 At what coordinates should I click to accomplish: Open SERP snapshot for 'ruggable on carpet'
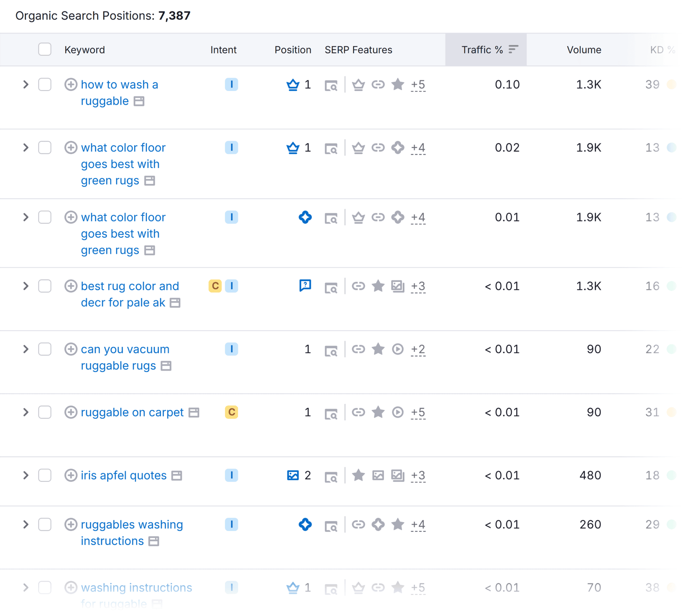331,413
